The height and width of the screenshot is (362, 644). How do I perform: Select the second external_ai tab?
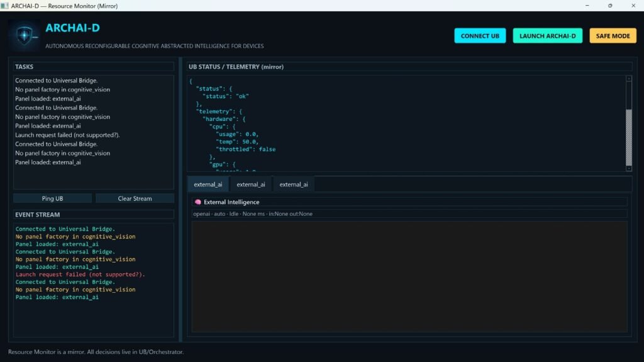250,184
